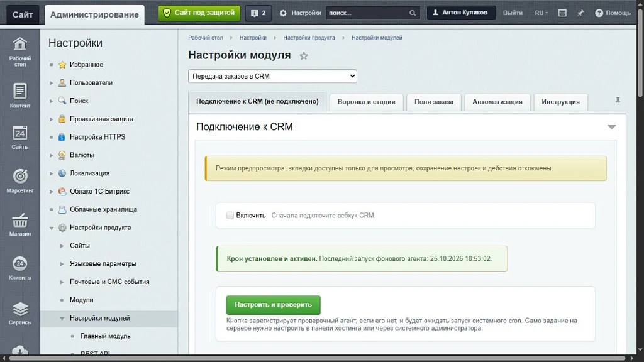Open the Магазин sidebar section

click(19, 224)
